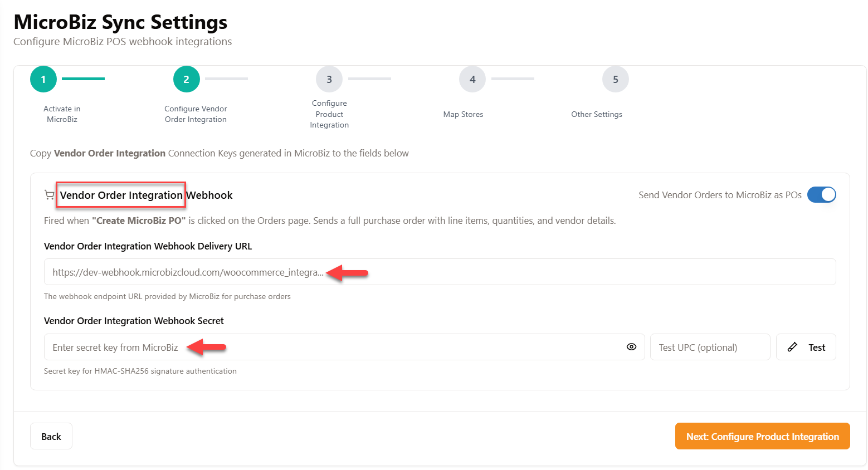Click Next: Configure Product Integration button
The width and height of the screenshot is (868, 470).
pos(762,436)
